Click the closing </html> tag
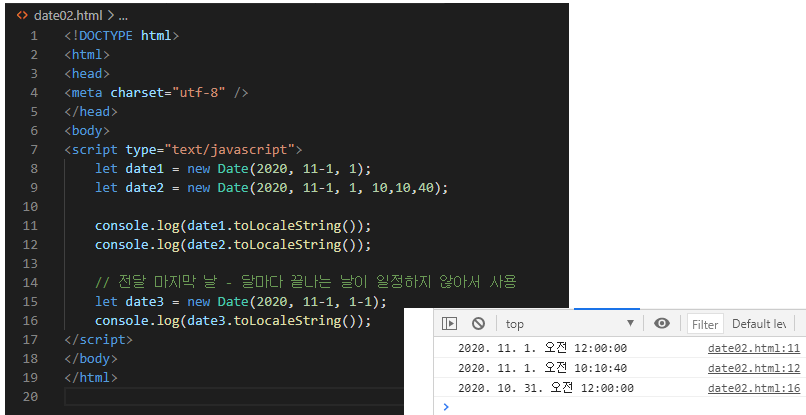 click(91, 377)
